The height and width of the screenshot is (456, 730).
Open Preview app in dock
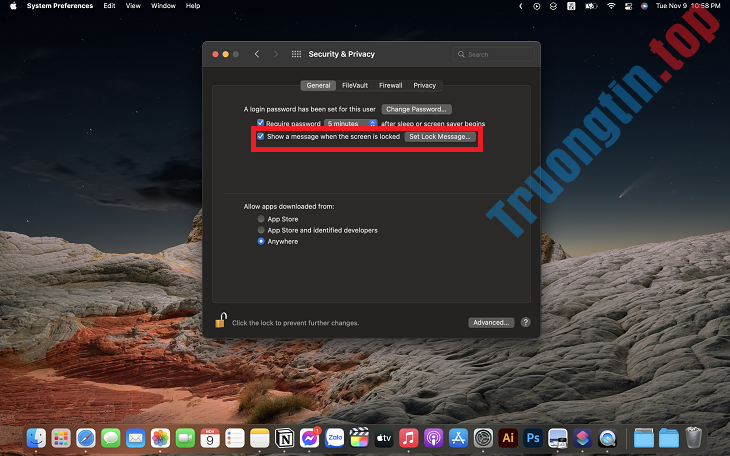(x=558, y=438)
